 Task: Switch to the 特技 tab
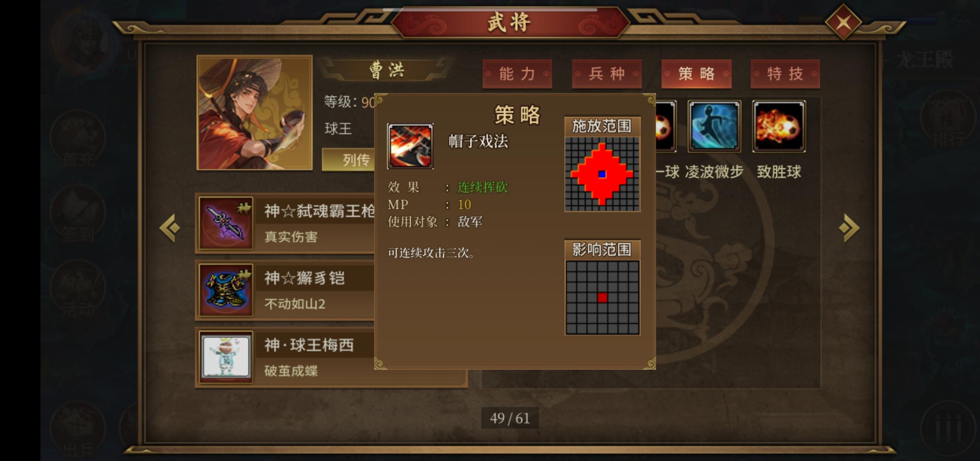point(785,74)
